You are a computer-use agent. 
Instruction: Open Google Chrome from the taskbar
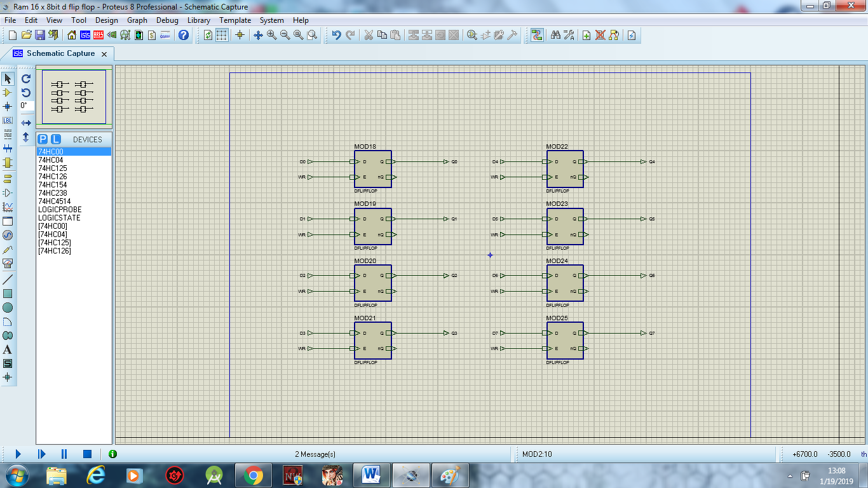click(x=253, y=475)
